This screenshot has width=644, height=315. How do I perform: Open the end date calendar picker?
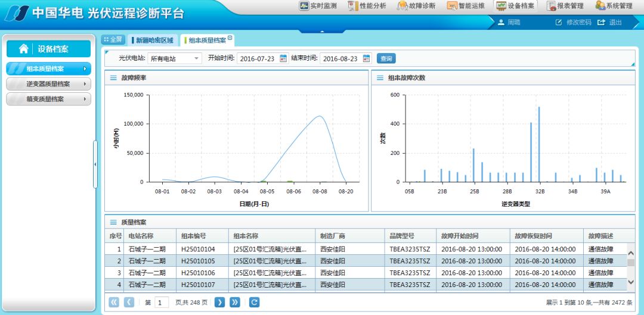point(367,58)
